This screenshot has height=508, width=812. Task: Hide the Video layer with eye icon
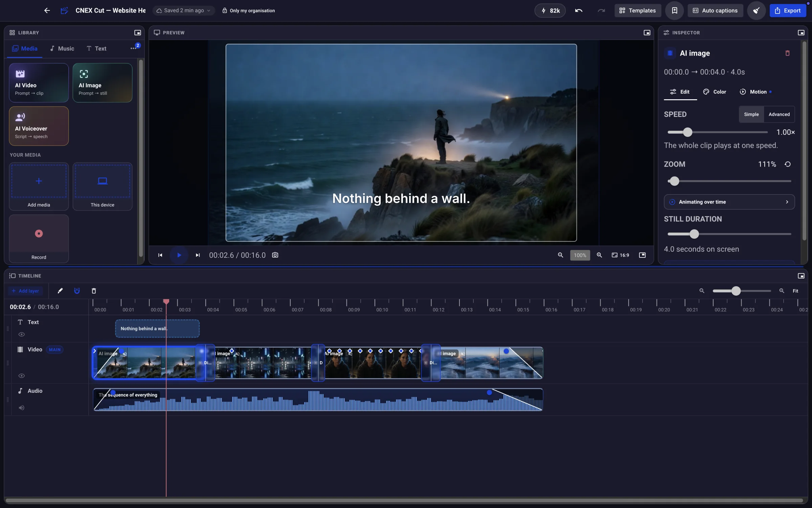click(x=21, y=376)
